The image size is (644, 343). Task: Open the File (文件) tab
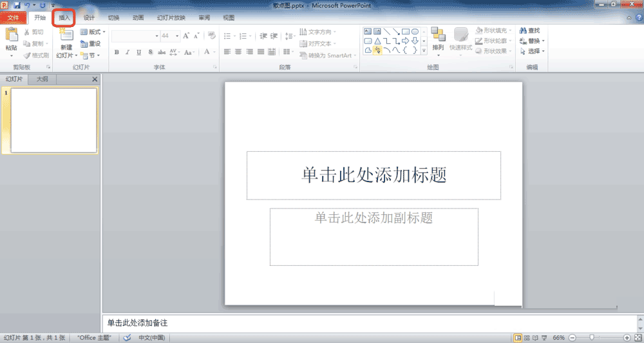pyautogui.click(x=13, y=17)
